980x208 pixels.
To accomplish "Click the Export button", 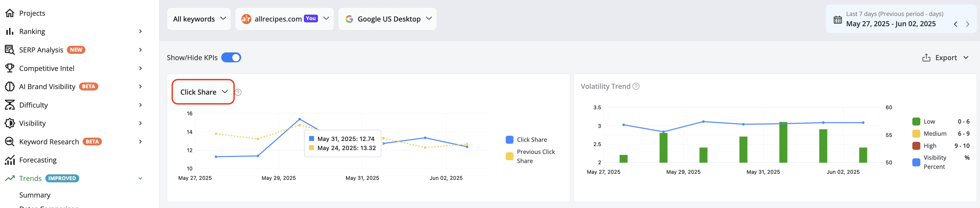I will pos(945,58).
